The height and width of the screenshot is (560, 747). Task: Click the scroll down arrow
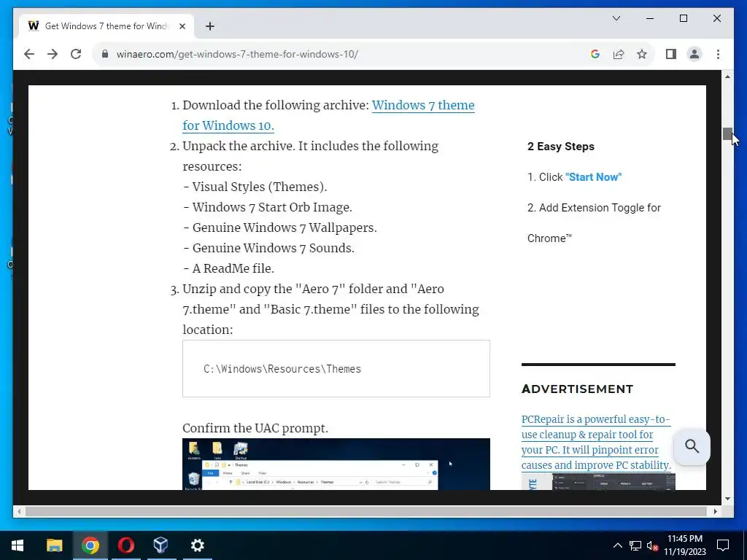click(x=727, y=499)
